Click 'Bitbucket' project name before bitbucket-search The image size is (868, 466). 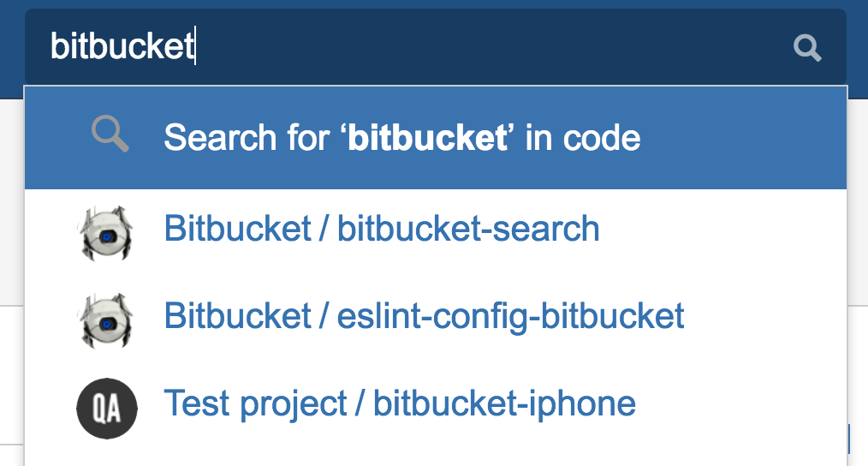(x=237, y=230)
